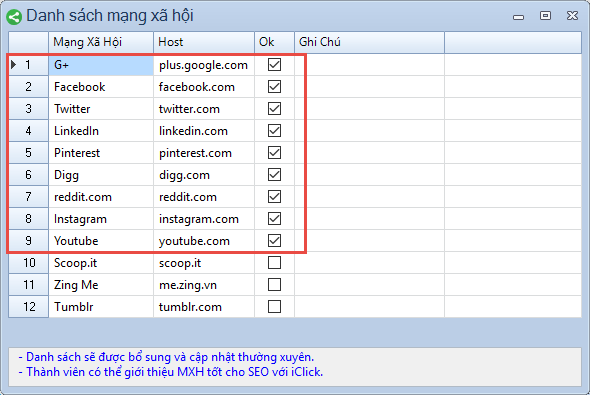Select row header number 5
590x395 pixels.
(x=29, y=153)
